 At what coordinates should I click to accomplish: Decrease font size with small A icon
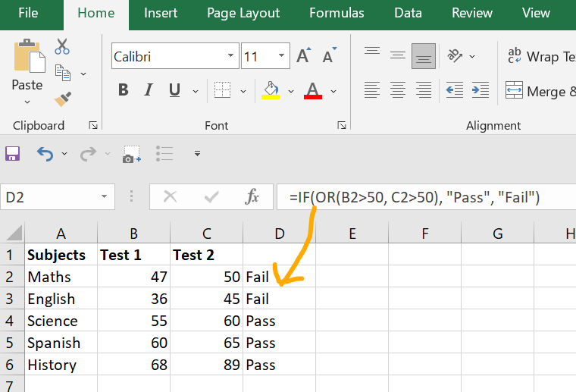coord(329,56)
